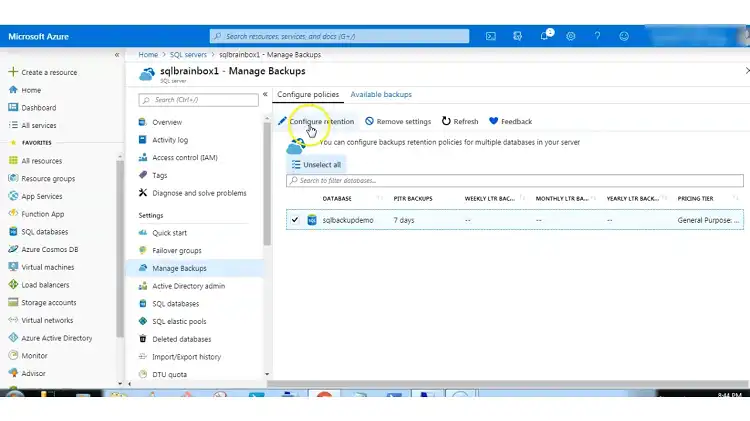Click the filter databases search field
Image resolution: width=750 pixels, height=421 pixels.
pyautogui.click(x=515, y=181)
